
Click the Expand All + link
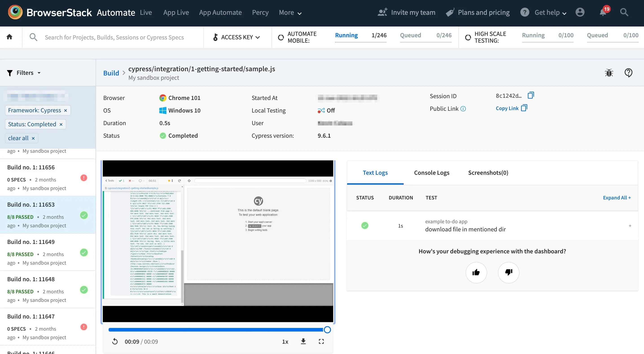pyautogui.click(x=616, y=198)
